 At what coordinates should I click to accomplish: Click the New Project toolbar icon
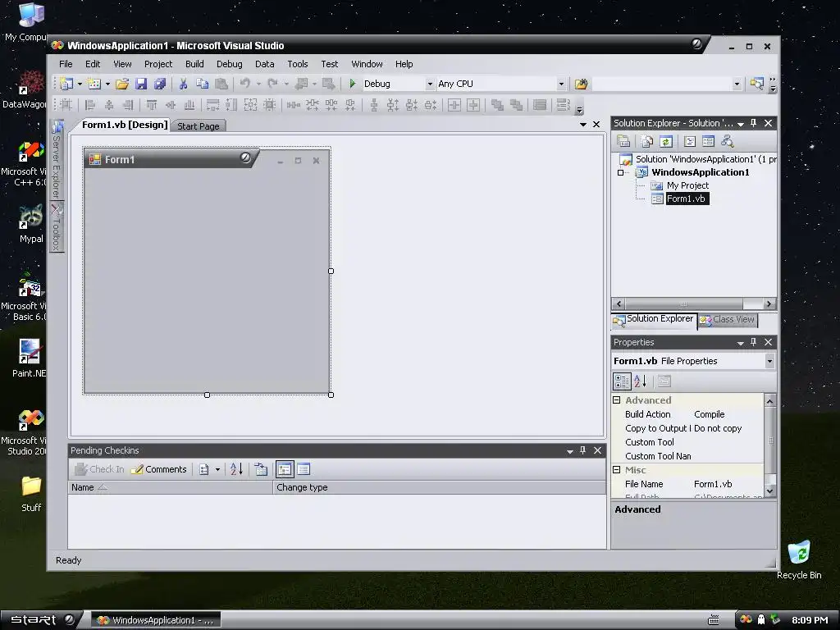click(x=66, y=84)
